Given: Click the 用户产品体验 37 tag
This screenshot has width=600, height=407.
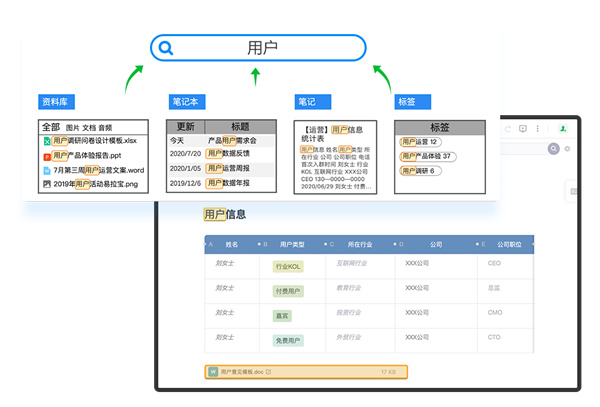Looking at the screenshot, I should (x=427, y=156).
